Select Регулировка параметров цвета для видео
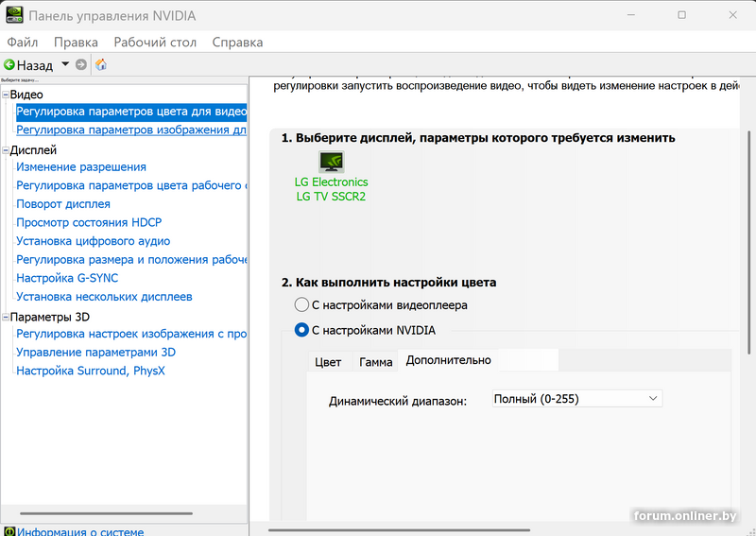This screenshot has width=756, height=536. pyautogui.click(x=131, y=112)
